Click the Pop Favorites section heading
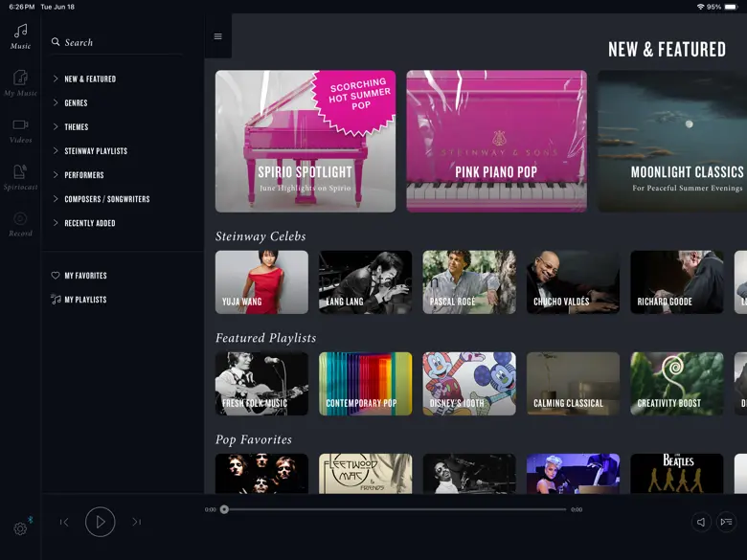Screen dimensions: 747x560 pos(254,439)
